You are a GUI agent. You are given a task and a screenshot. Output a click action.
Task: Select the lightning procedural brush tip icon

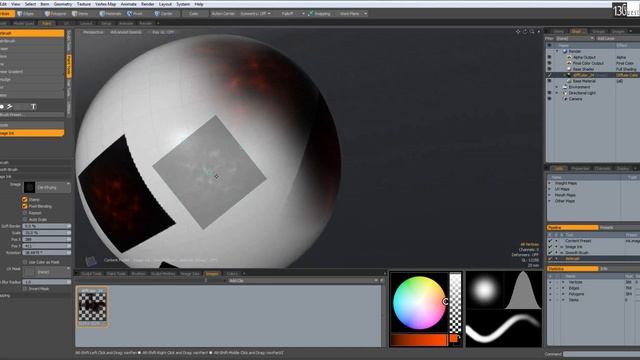pyautogui.click(x=9, y=107)
